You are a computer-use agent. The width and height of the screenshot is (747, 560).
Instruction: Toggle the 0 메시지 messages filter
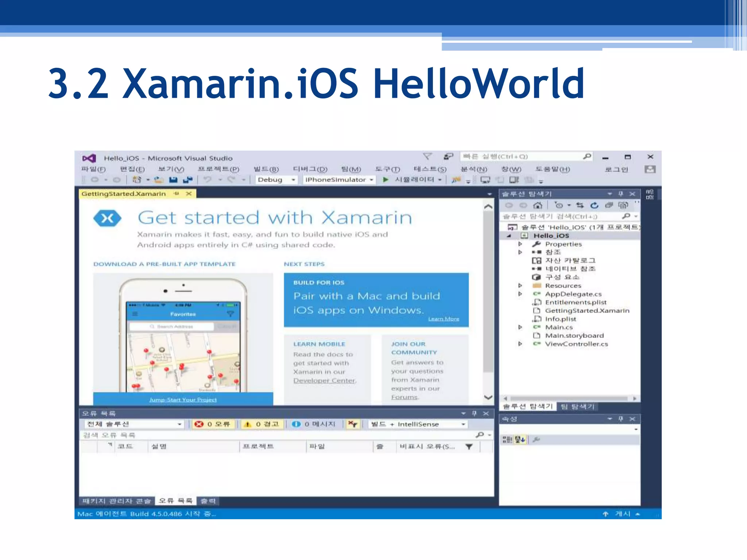(314, 424)
